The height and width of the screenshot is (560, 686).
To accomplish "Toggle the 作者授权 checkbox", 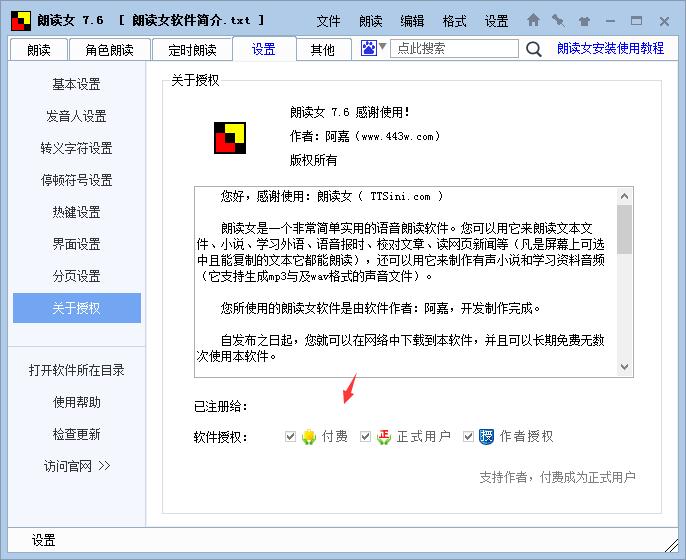I will [468, 437].
